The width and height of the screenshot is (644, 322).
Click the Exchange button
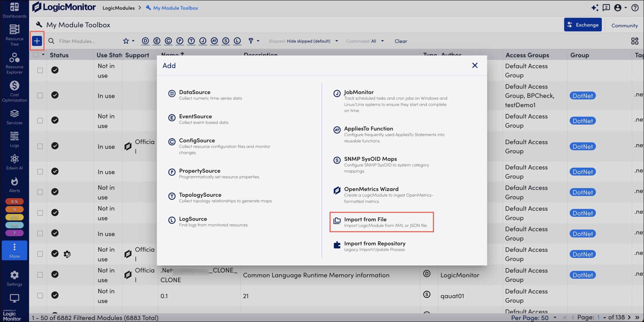(583, 25)
